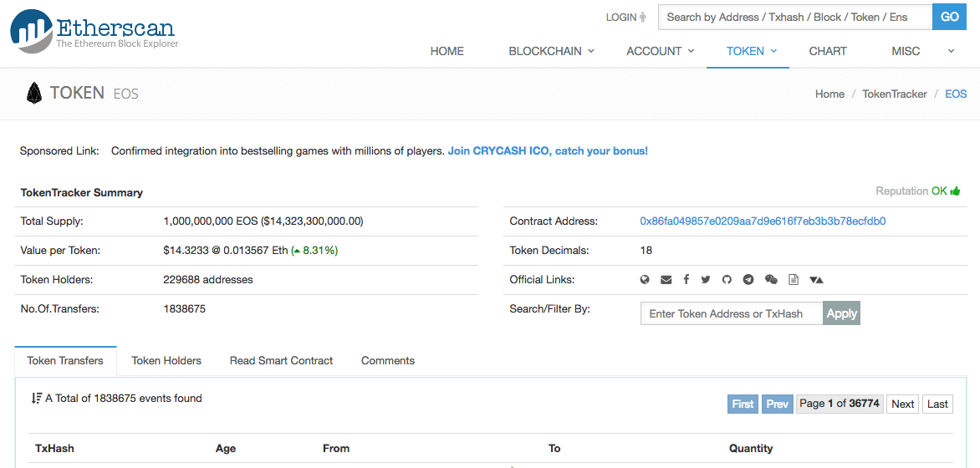Click the Age column header

[226, 448]
